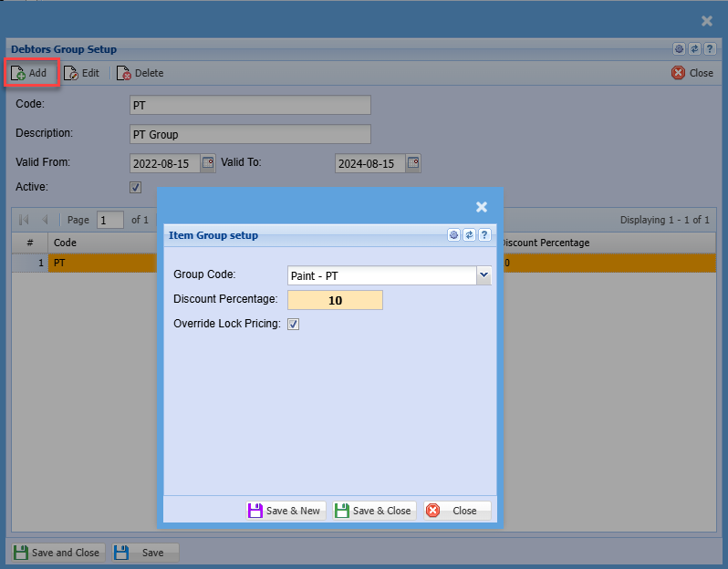Click the Add toolbar button
Image resolution: width=728 pixels, height=569 pixels.
tap(30, 73)
